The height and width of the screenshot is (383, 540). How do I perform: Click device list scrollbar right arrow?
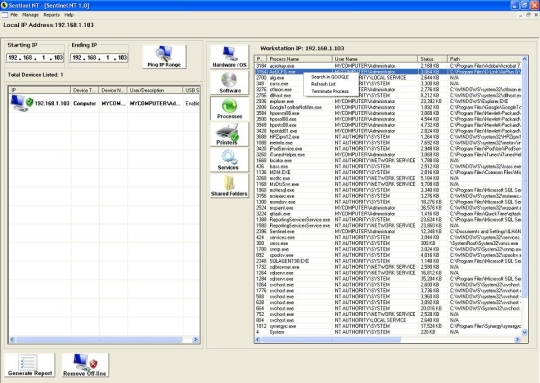(x=195, y=340)
